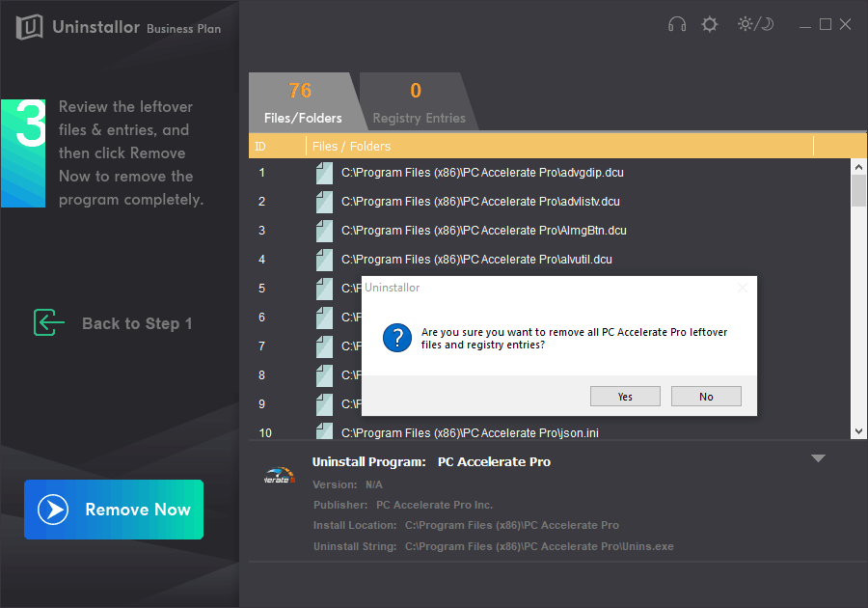
Task: Click file icon in row 8
Action: tap(324, 374)
